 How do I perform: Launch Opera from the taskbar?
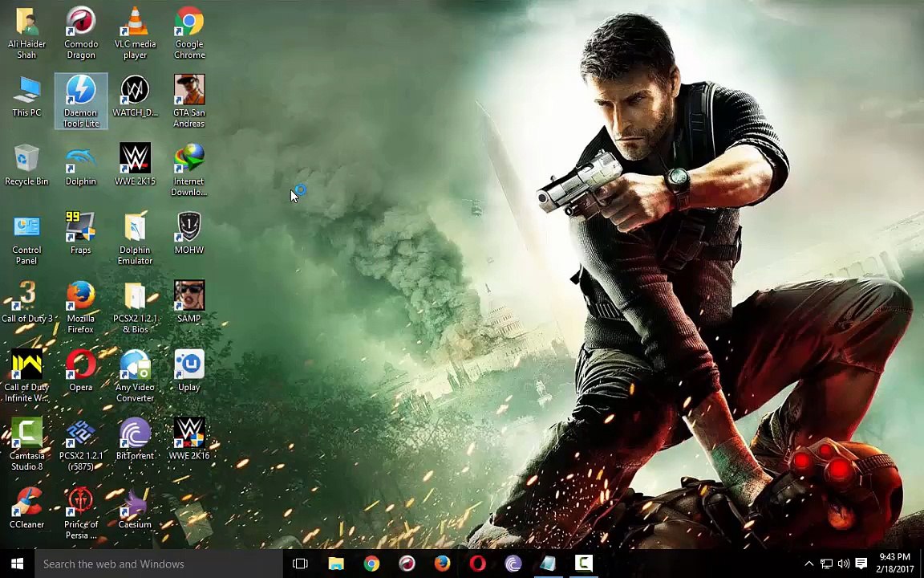477,564
